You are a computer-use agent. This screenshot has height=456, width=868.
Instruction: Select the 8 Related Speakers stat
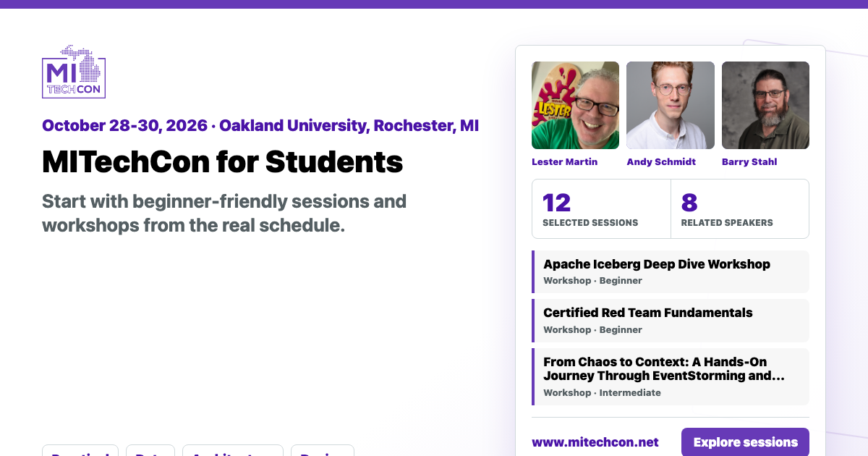tap(739, 208)
